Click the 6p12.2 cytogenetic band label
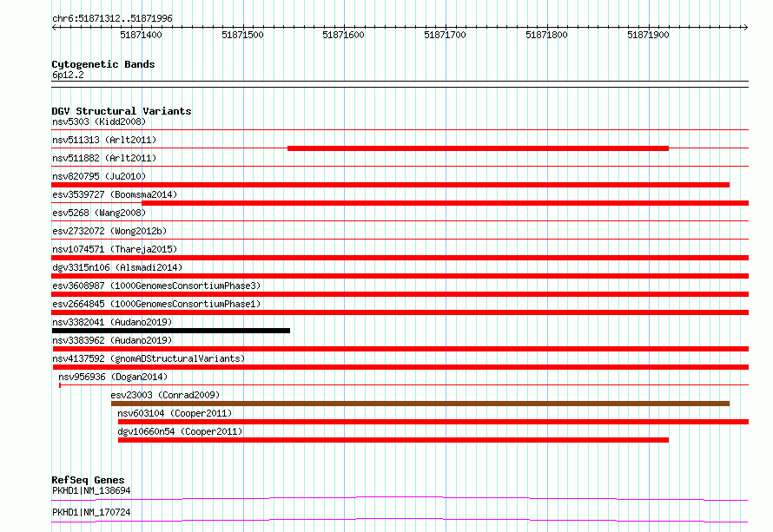This screenshot has width=773, height=532. [x=68, y=75]
